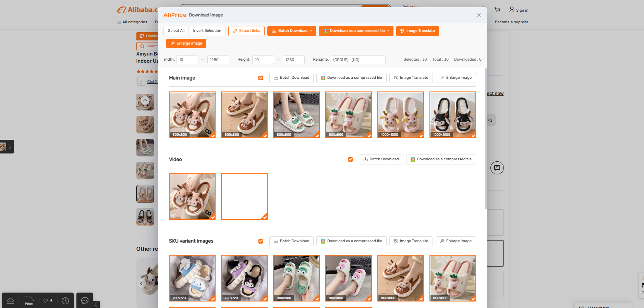
Task: Click the favorites heart icon with count 3
Action: (48, 300)
